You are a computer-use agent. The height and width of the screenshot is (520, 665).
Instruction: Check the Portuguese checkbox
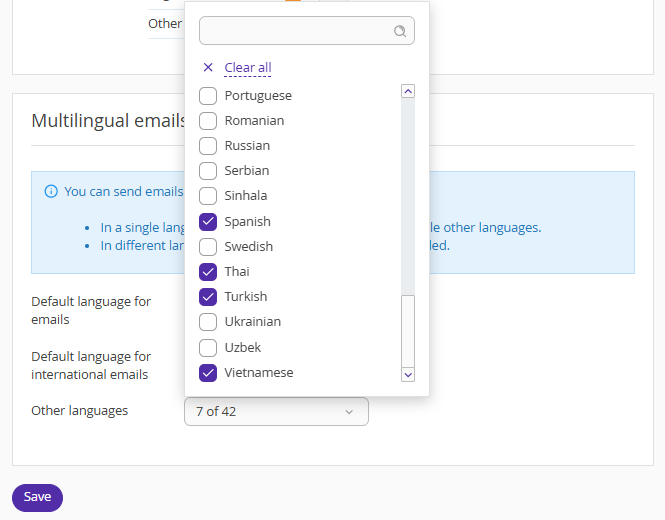[208, 96]
